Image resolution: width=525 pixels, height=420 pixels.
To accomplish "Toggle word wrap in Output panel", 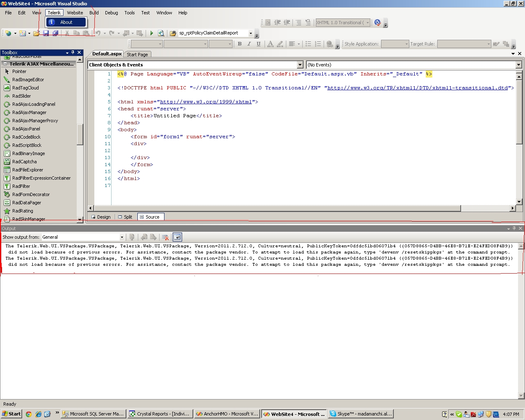I will click(177, 237).
